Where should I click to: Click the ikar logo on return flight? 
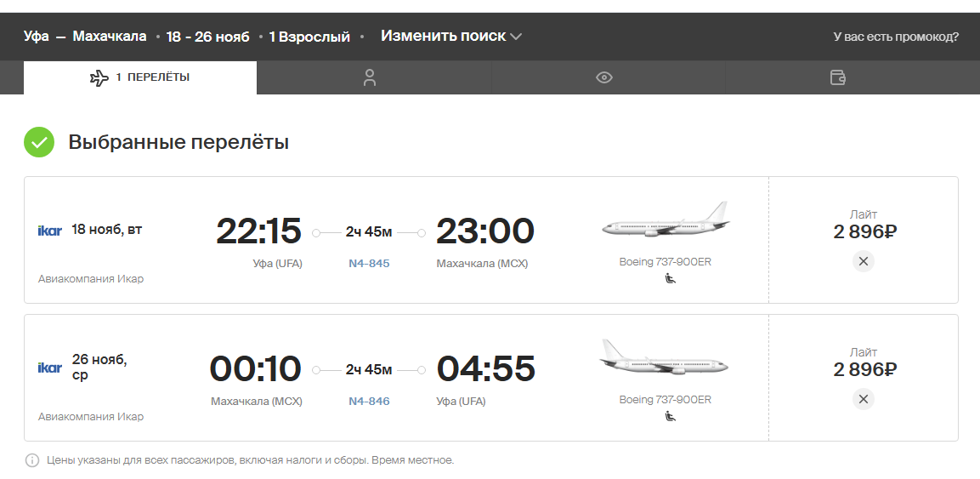click(50, 368)
